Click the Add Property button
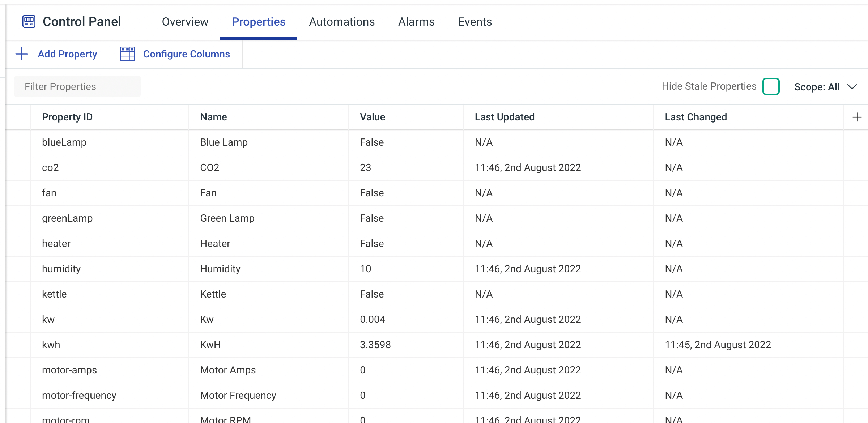This screenshot has width=868, height=423. pos(58,54)
